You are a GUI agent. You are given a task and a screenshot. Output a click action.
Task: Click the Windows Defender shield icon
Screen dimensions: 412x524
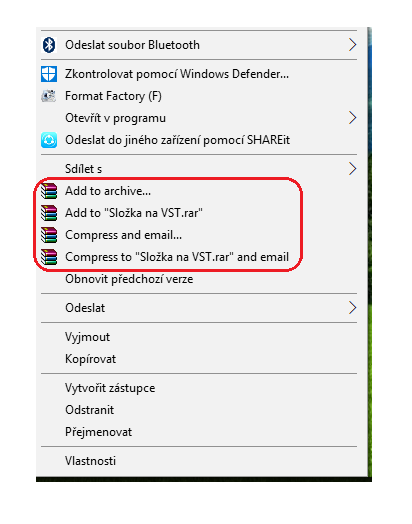point(49,74)
